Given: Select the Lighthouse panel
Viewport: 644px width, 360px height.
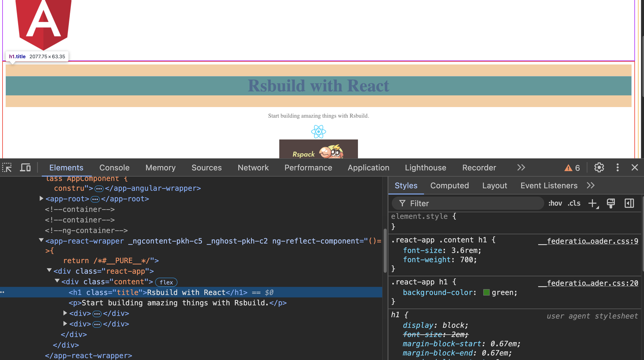Looking at the screenshot, I should [x=425, y=168].
